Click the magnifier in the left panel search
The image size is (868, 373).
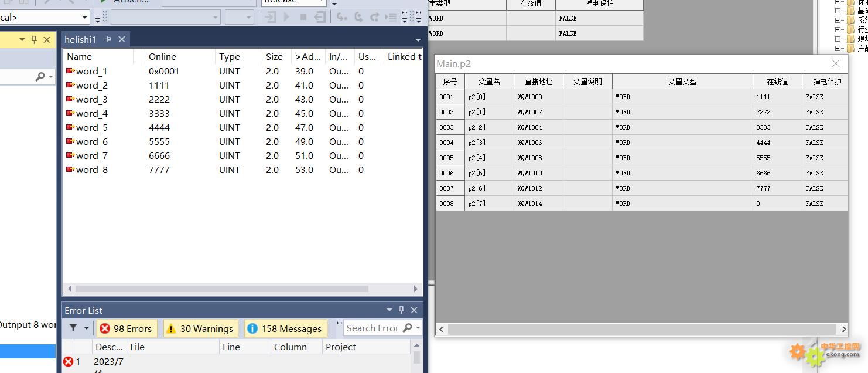click(x=40, y=77)
